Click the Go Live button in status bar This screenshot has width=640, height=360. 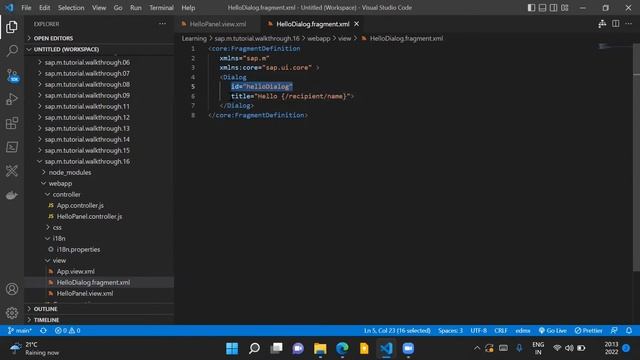pos(553,331)
